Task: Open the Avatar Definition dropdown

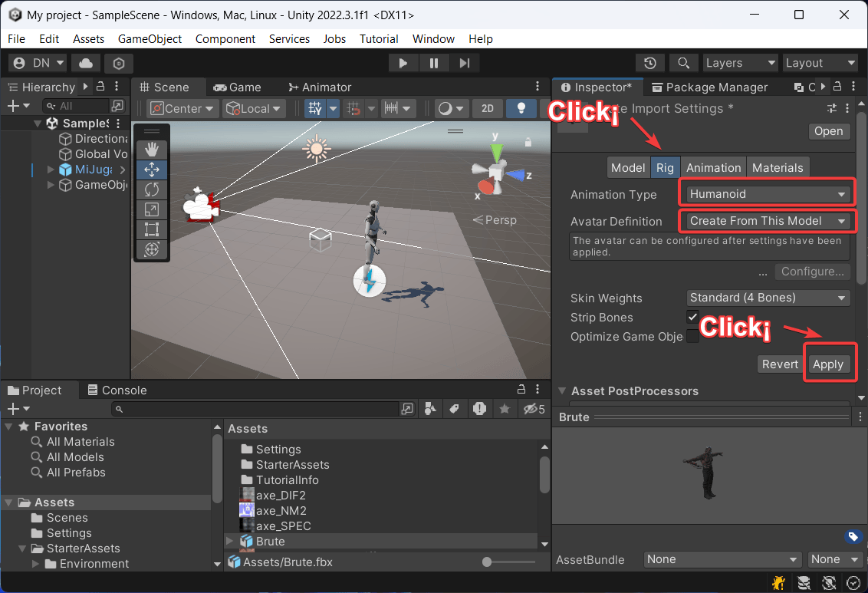Action: click(x=768, y=221)
